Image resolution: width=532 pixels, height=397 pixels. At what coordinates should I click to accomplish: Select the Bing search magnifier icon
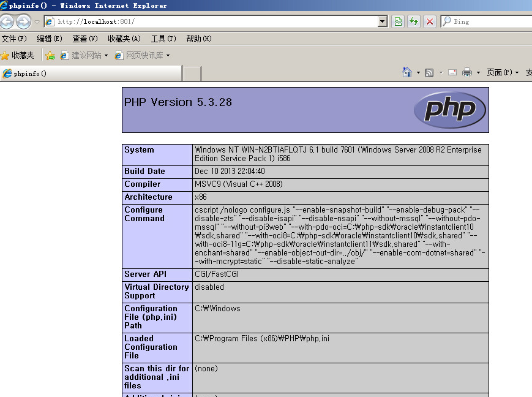447,21
